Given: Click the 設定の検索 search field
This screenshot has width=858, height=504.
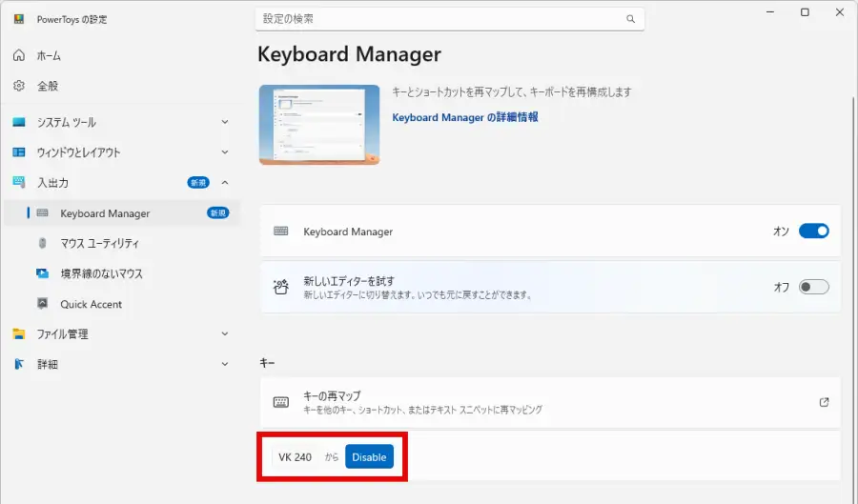Looking at the screenshot, I should [x=450, y=19].
